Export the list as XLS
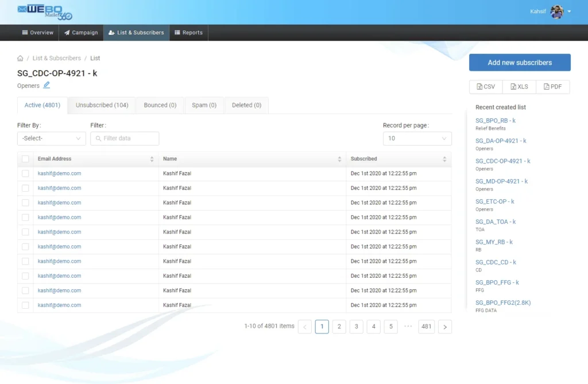 519,87
